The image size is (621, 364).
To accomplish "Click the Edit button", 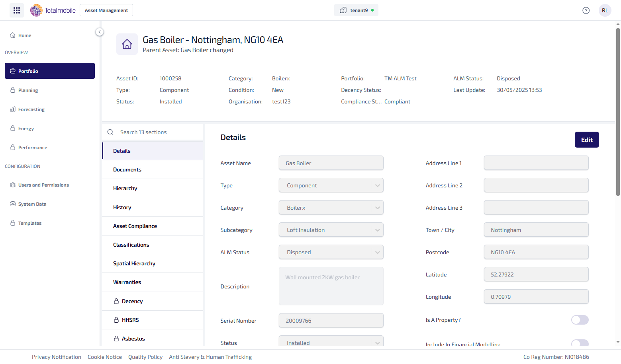I will click(586, 140).
